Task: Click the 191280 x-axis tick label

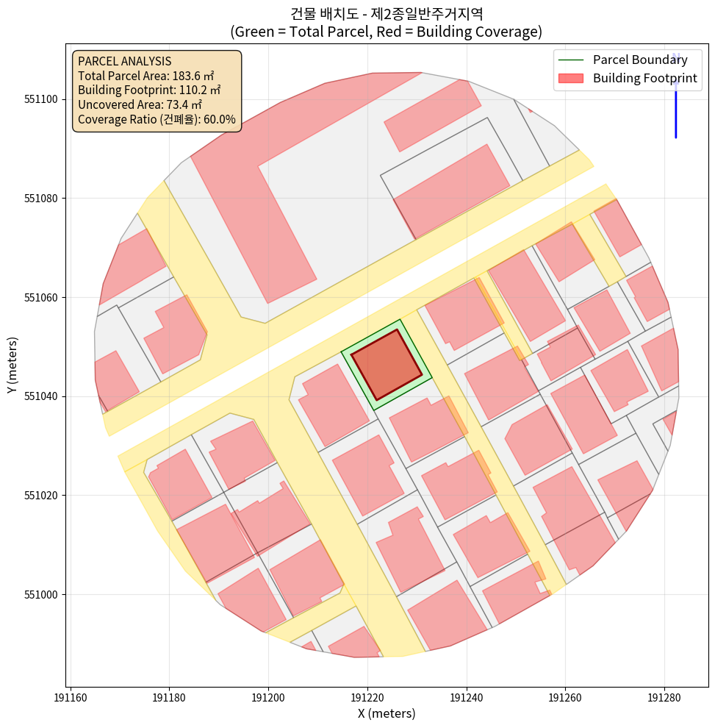Action: [664, 696]
